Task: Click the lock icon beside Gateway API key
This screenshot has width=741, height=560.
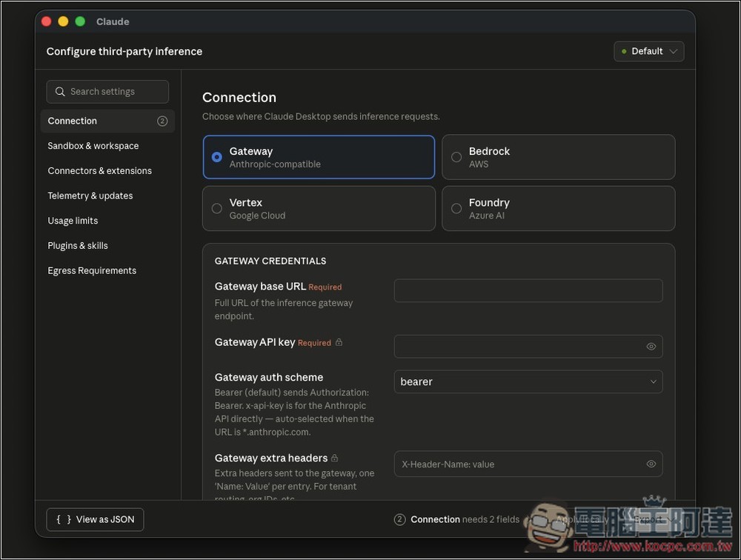Action: point(339,342)
